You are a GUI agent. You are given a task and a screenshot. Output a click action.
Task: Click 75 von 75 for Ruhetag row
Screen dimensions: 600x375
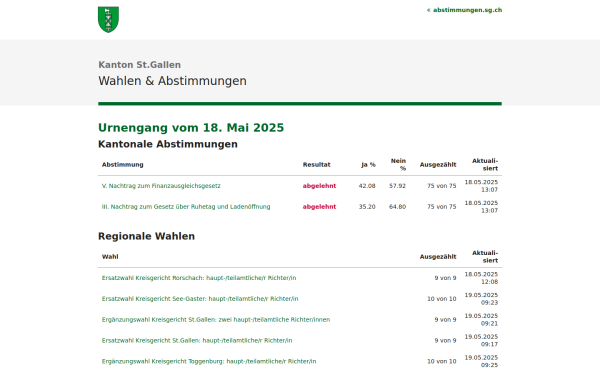[442, 207]
